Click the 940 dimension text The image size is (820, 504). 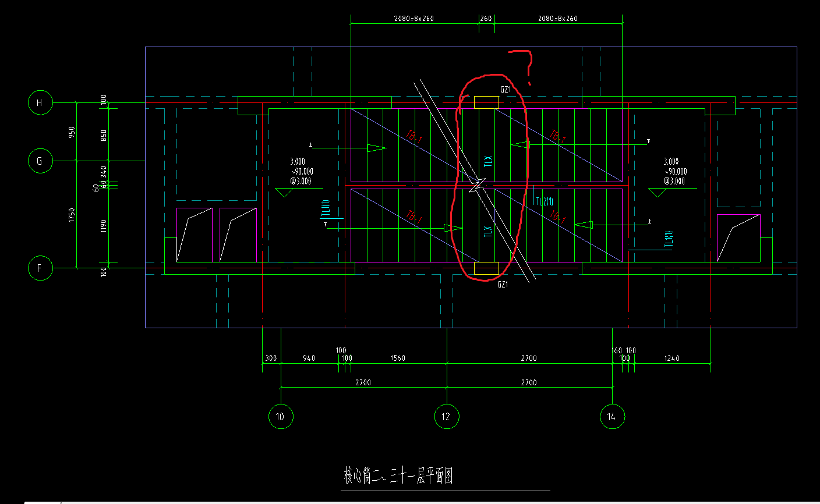pos(309,358)
